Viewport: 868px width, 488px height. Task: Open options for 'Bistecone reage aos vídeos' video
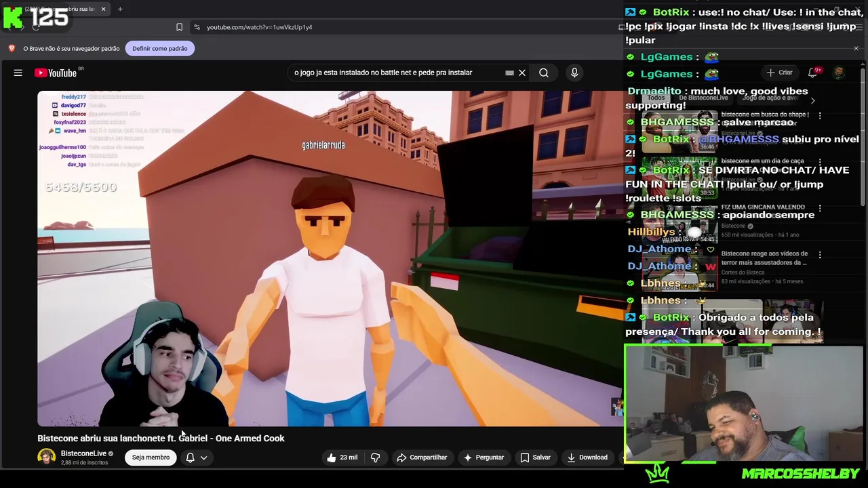click(x=820, y=255)
